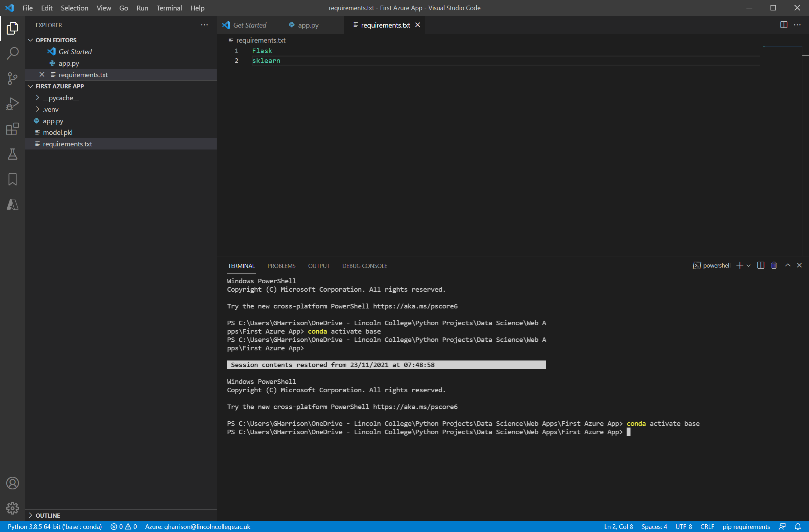Open the Azure sidebar panel
The height and width of the screenshot is (532, 809).
tap(12, 204)
